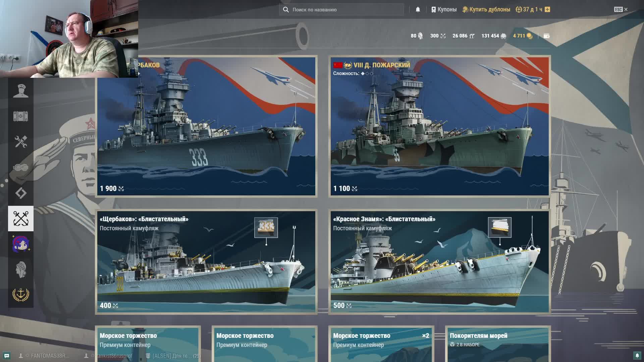This screenshot has height=362, width=644.
Task: Select the crossed anchors armory section
Action: [21, 219]
